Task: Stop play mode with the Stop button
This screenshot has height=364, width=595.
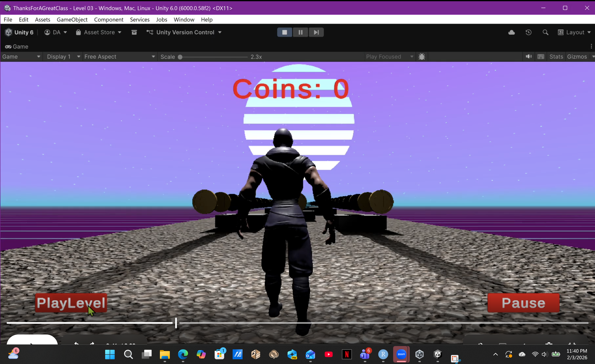Action: pos(284,32)
